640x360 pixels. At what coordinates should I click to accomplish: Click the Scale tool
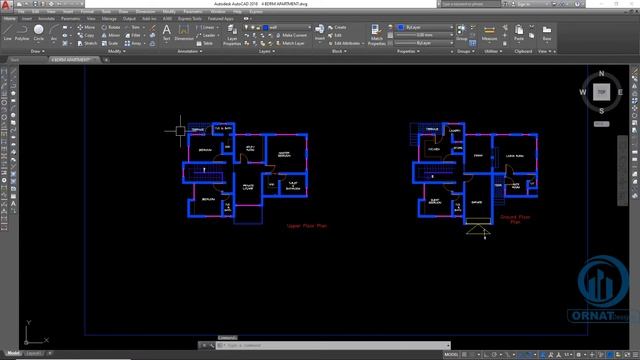(x=110, y=43)
